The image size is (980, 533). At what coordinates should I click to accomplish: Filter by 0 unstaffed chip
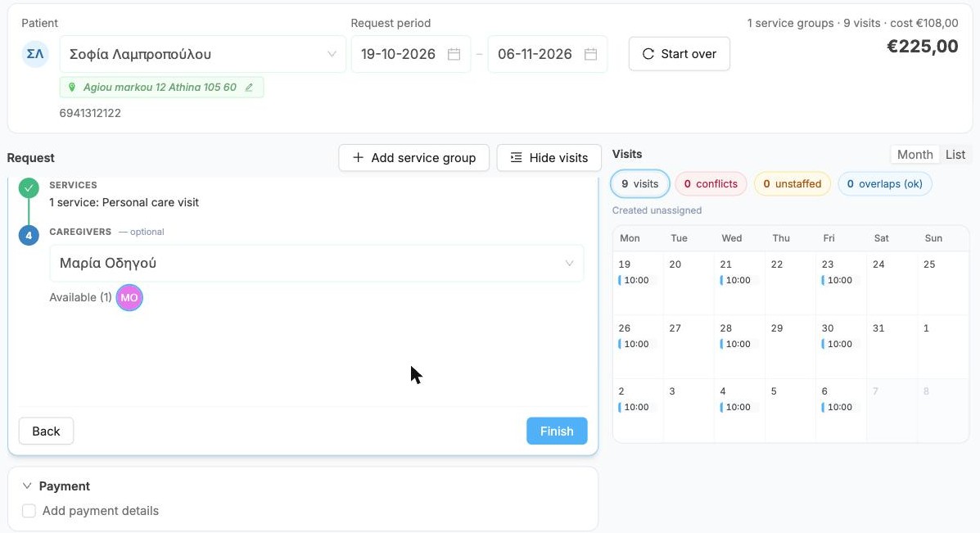point(793,183)
